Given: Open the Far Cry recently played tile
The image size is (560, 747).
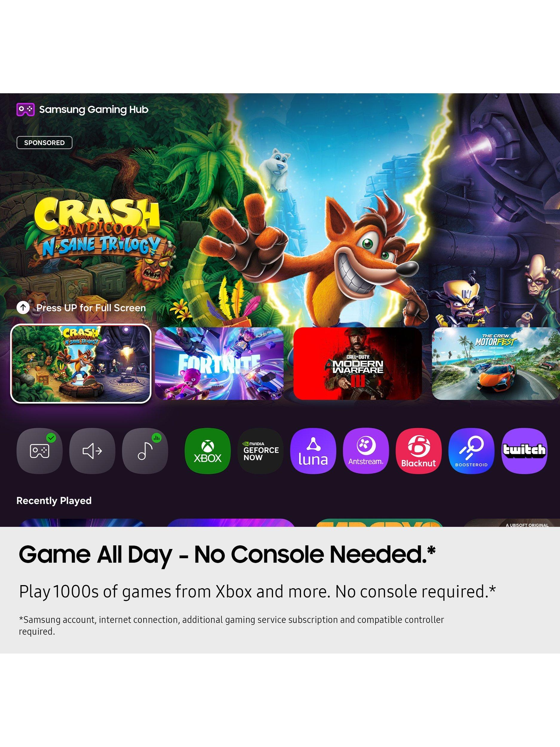Looking at the screenshot, I should (x=379, y=522).
